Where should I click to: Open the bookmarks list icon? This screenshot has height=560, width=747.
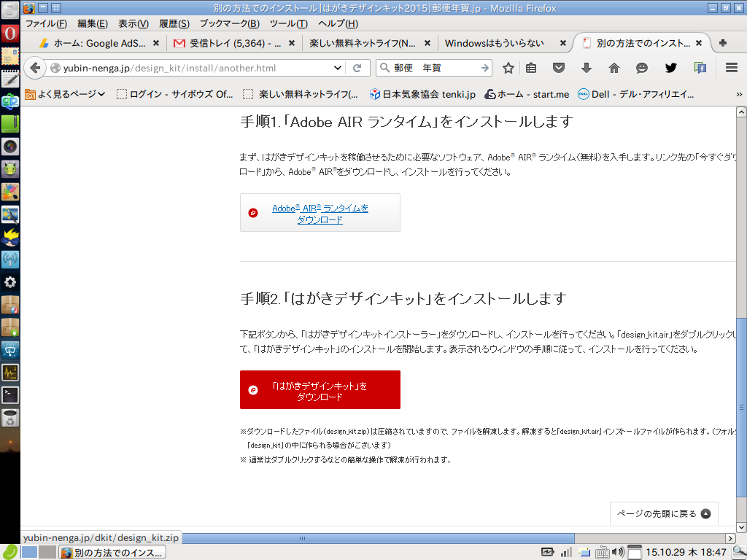[x=531, y=68]
